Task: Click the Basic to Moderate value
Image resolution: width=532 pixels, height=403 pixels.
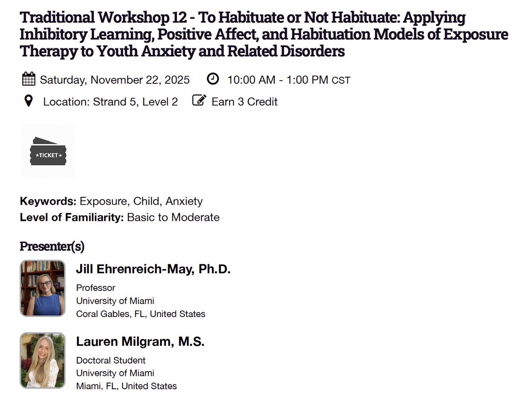Action: click(173, 217)
